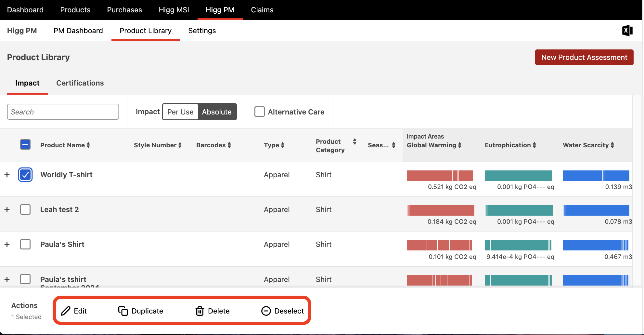Viewport: 644px width, 335px height.
Task: Switch impact mode to Absolute
Action: (217, 112)
